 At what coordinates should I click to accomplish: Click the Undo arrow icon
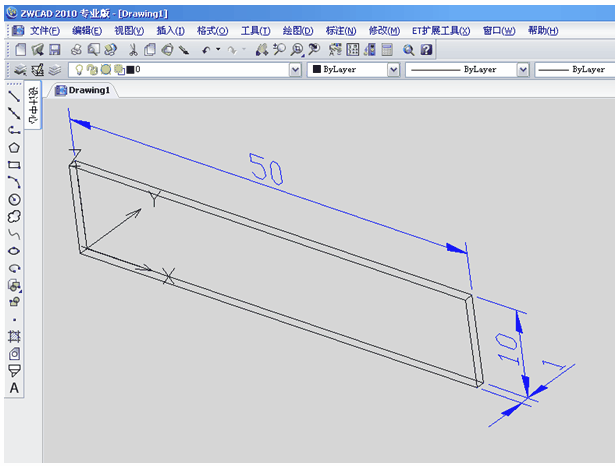click(205, 49)
